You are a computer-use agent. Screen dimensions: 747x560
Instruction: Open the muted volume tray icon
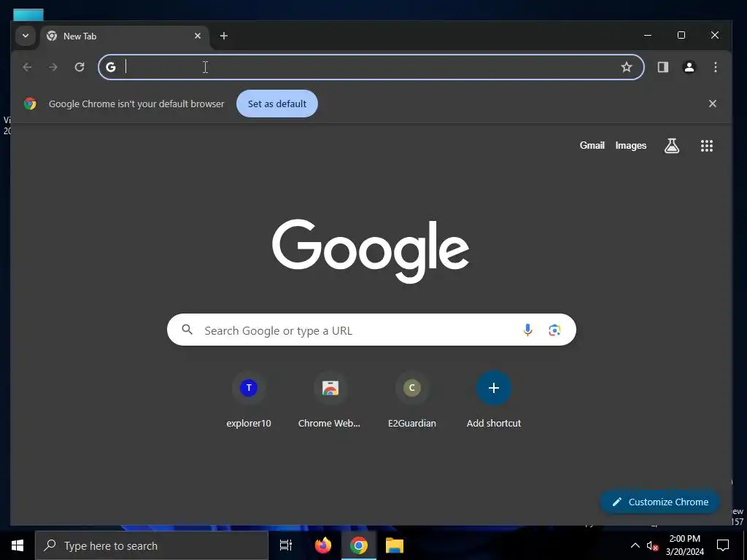[x=652, y=545]
